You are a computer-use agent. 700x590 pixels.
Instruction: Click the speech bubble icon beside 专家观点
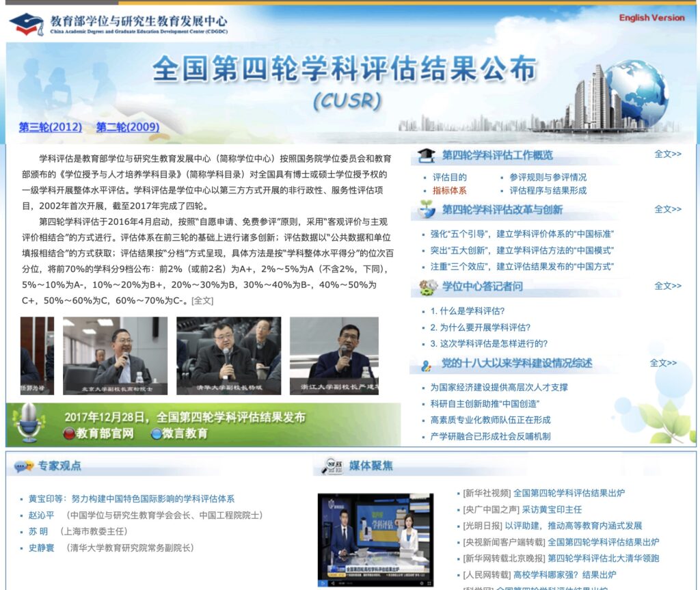coord(24,467)
